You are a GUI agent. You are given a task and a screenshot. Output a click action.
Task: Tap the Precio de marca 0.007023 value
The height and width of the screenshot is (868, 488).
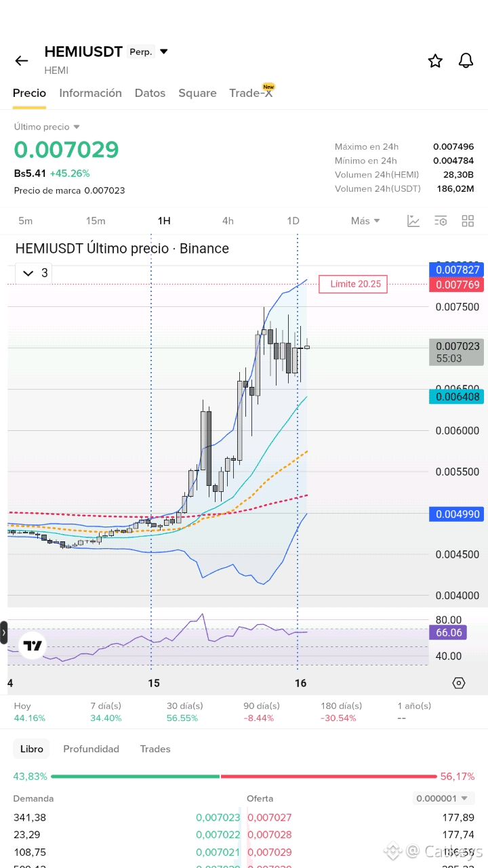[104, 190]
